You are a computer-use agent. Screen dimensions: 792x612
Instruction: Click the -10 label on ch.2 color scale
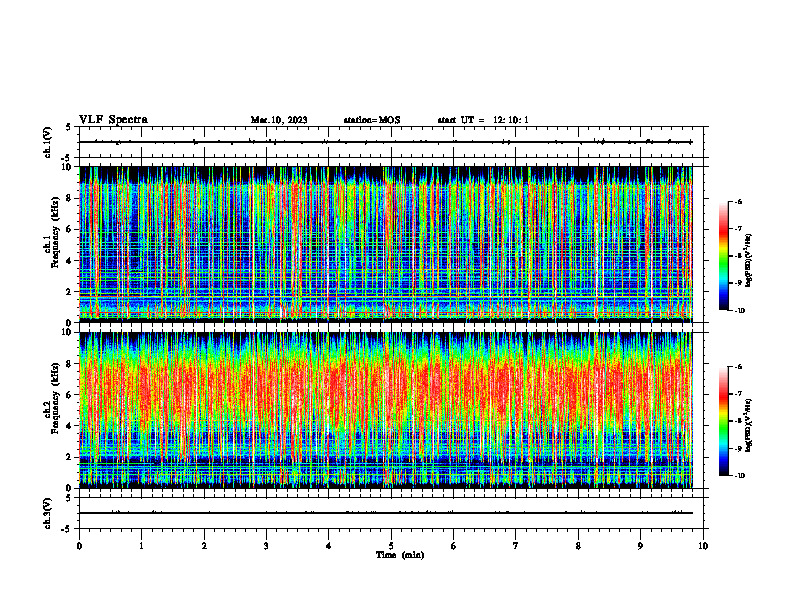[x=740, y=476]
